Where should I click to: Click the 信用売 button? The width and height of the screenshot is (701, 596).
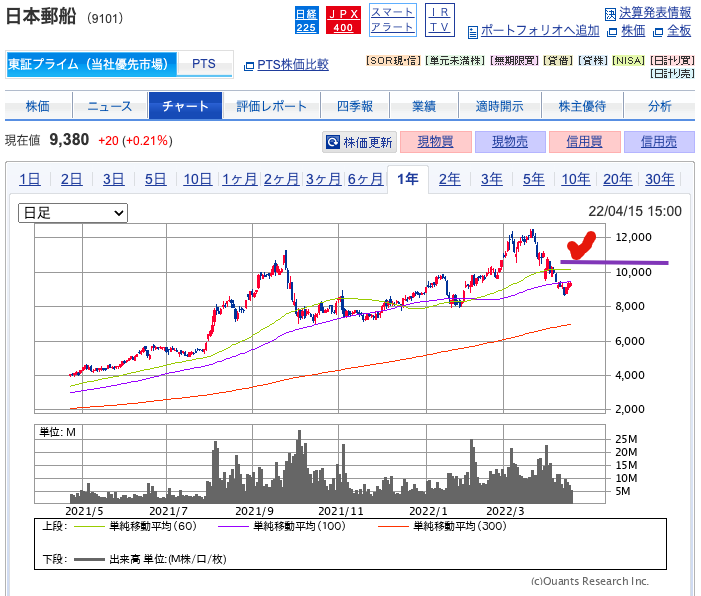pos(659,142)
